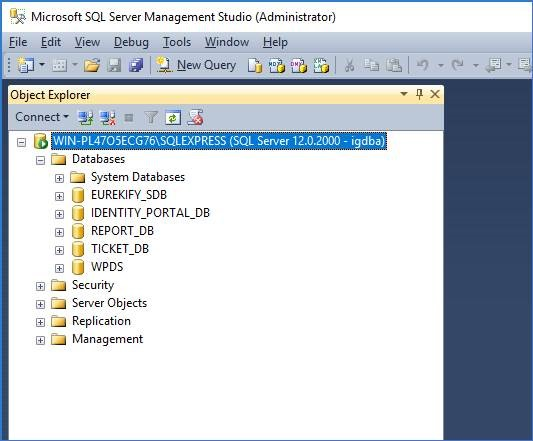
Task: Click the Analysis Services MDX Query icon
Action: pos(277,66)
